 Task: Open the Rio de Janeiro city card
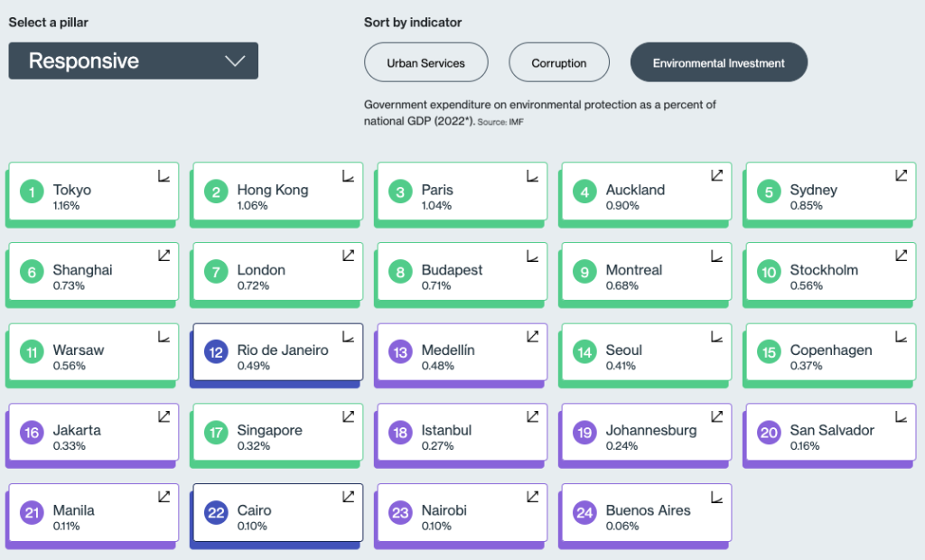[278, 351]
